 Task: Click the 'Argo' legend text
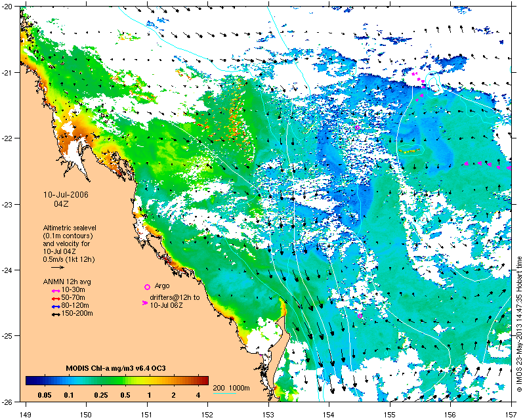(162, 286)
